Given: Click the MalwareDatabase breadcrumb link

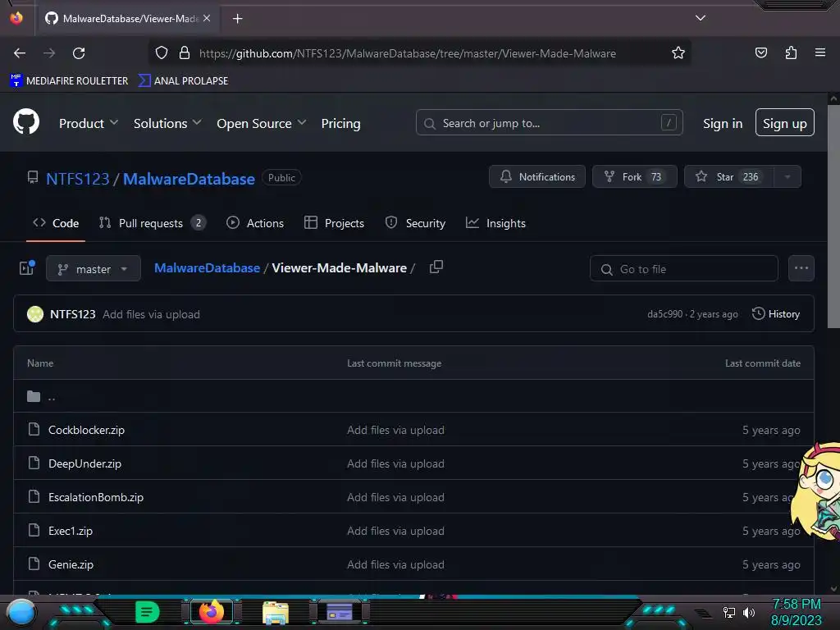Looking at the screenshot, I should point(207,268).
